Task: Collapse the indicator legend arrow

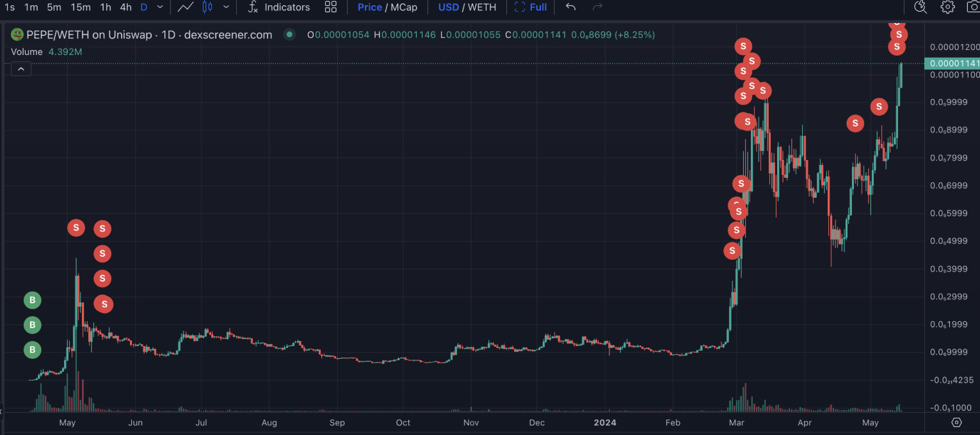Action: 20,69
